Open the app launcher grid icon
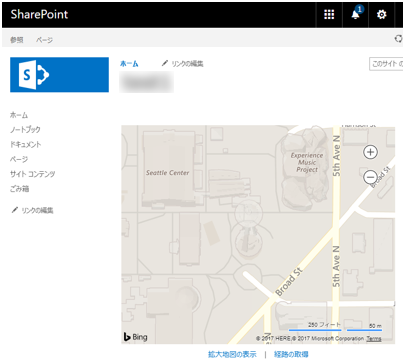 click(329, 15)
